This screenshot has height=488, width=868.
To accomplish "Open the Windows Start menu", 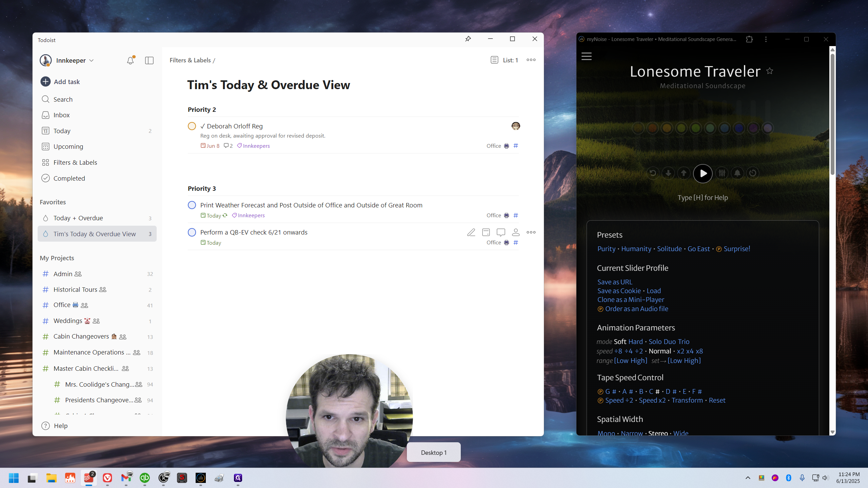I will click(x=14, y=478).
